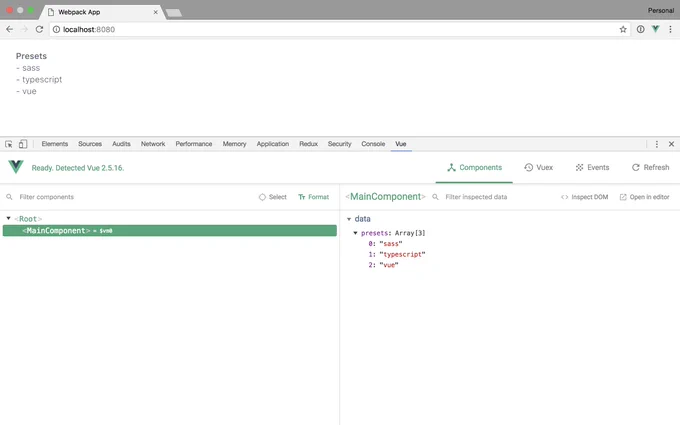
Task: Click the Presets heading on the page
Action: [31, 56]
